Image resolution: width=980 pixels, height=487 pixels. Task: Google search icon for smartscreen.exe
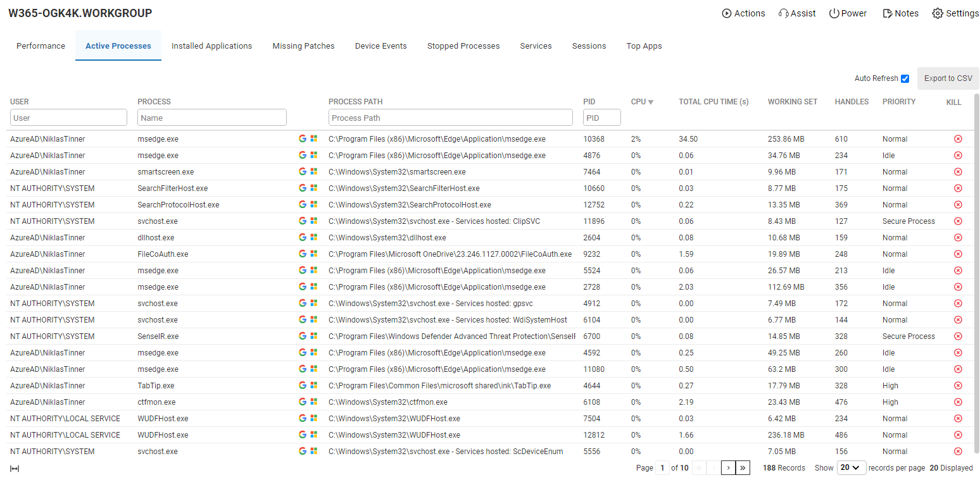click(x=303, y=171)
